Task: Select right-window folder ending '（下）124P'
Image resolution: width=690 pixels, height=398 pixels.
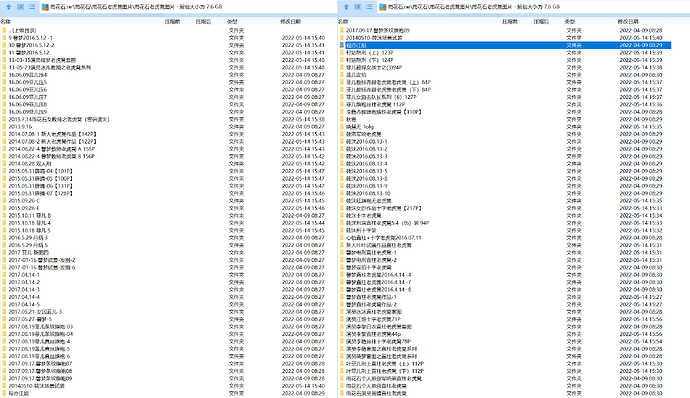Action: (x=370, y=60)
